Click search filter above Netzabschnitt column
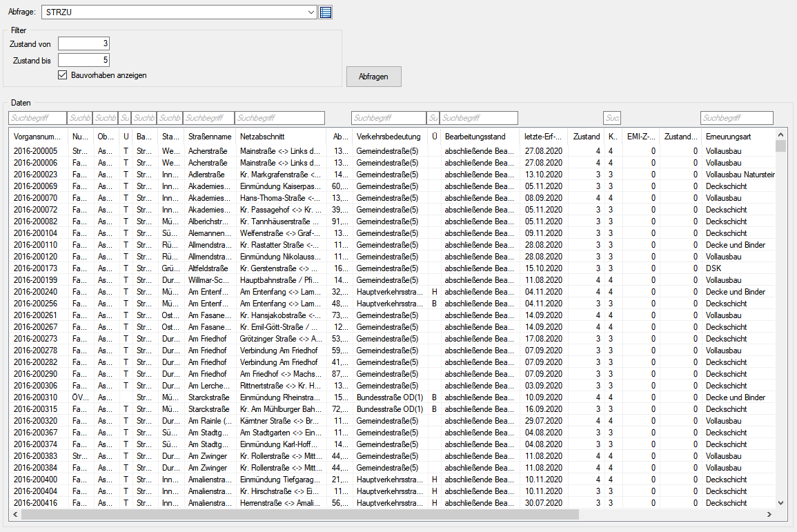 coord(279,118)
